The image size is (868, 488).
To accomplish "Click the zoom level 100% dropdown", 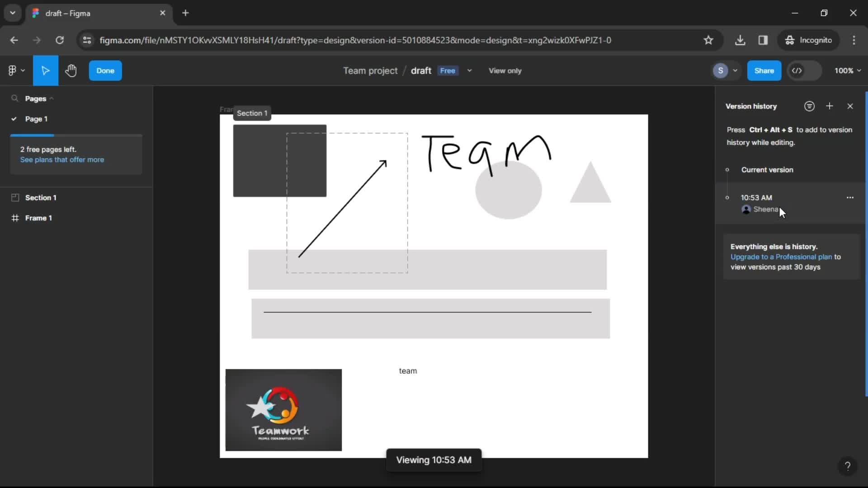I will click(845, 70).
